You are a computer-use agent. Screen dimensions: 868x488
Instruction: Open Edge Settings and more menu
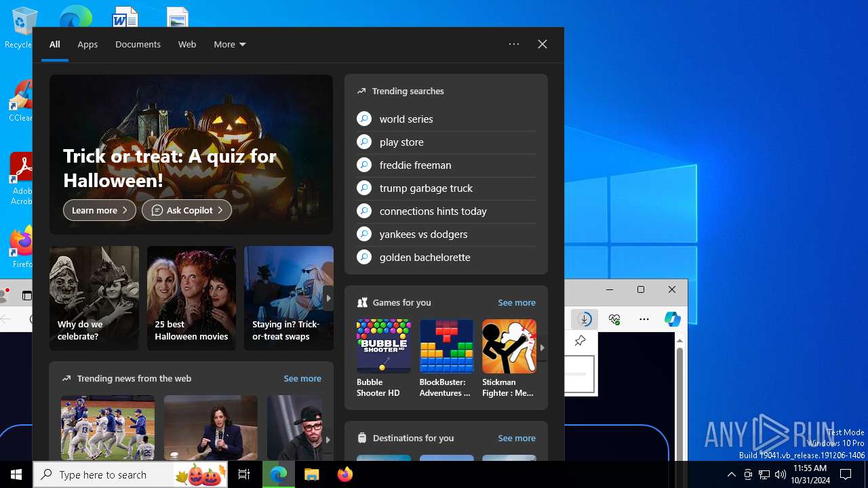tap(644, 319)
